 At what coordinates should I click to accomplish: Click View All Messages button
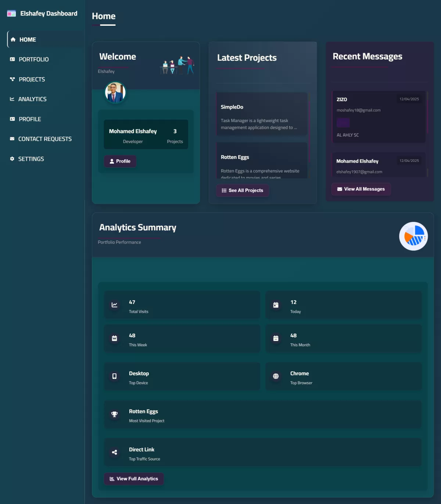pyautogui.click(x=361, y=189)
